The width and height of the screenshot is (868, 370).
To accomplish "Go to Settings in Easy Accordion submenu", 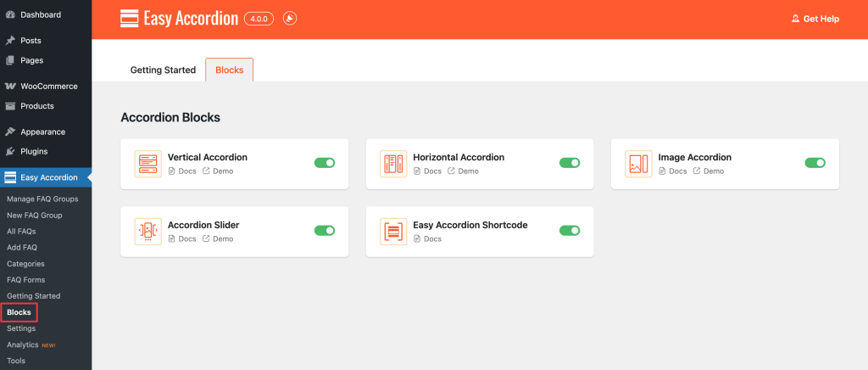I will [x=21, y=328].
